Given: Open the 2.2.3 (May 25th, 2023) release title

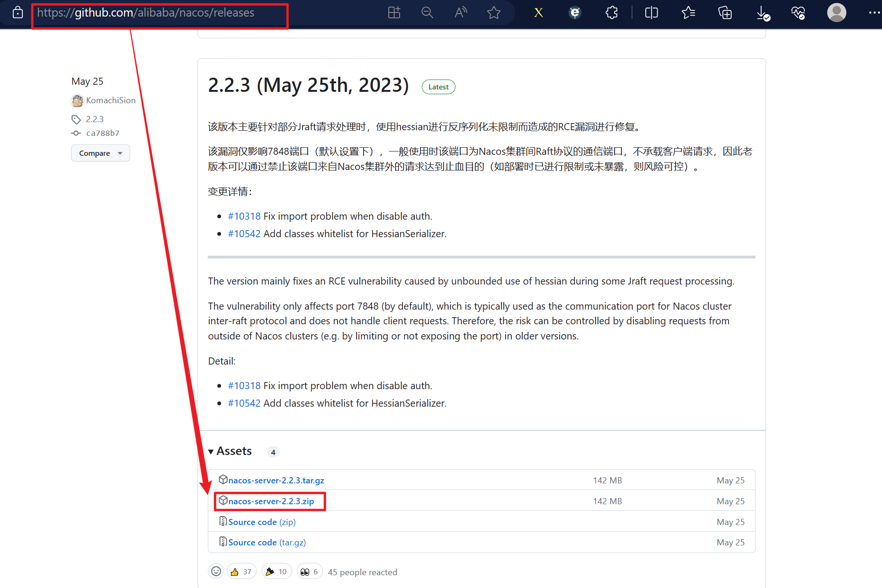Looking at the screenshot, I should tap(308, 85).
